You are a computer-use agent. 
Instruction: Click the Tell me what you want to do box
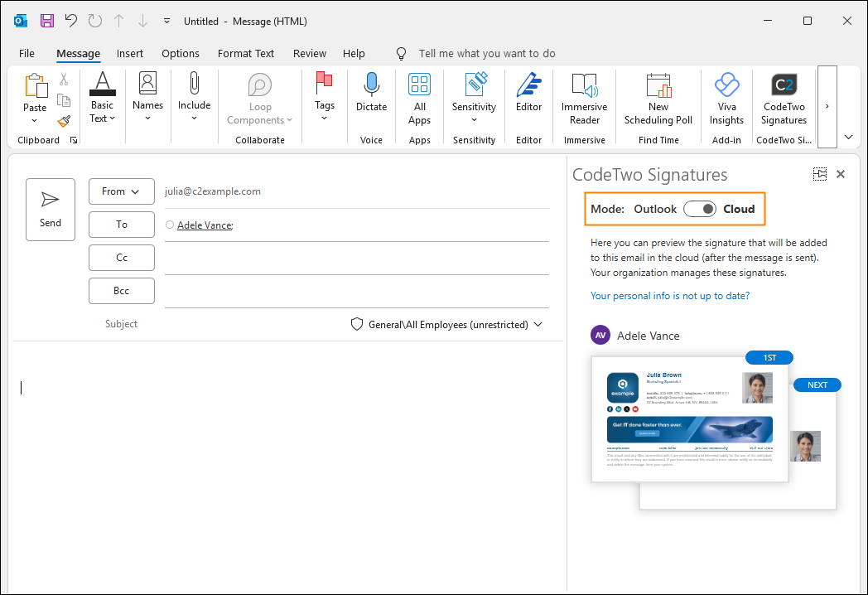point(486,53)
